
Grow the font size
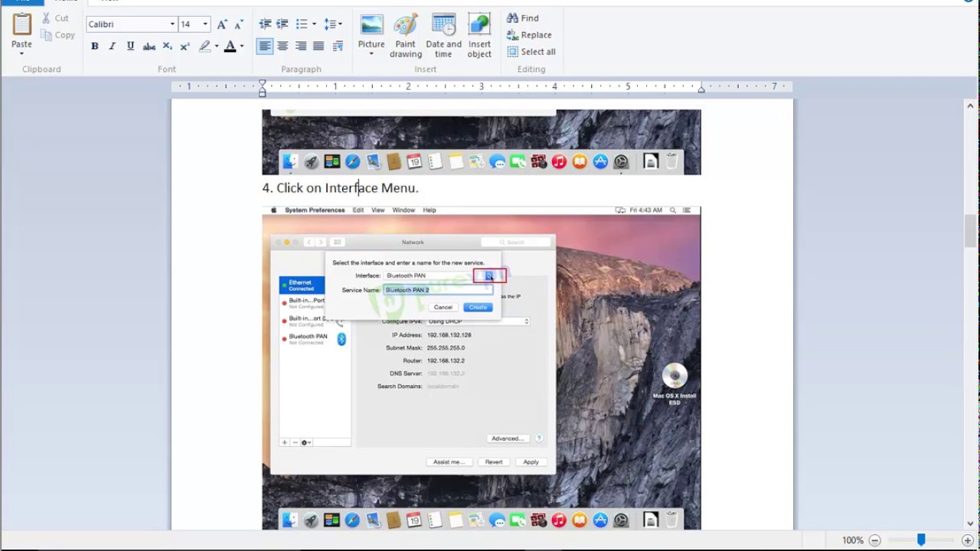click(x=222, y=24)
